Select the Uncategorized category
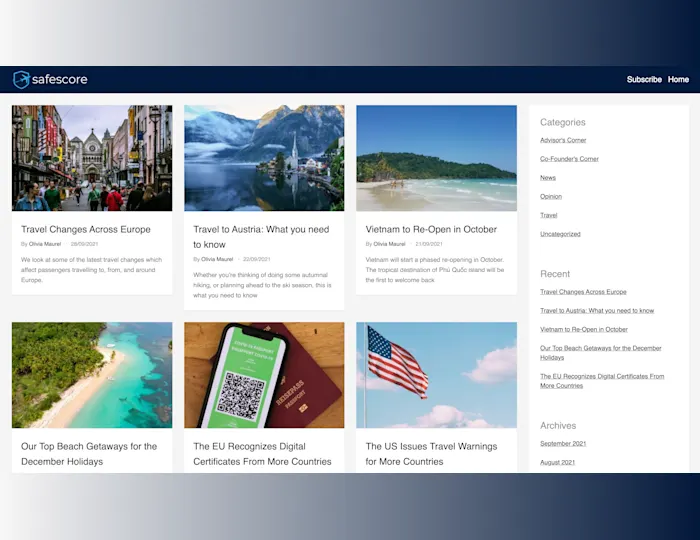Viewport: 700px width, 540px height. pos(560,234)
